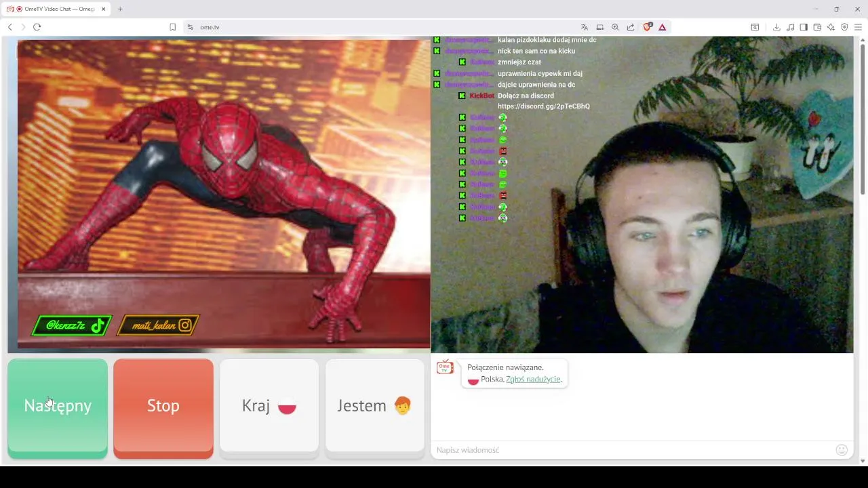This screenshot has height=488, width=868.
Task: Click 'nick ten sam co na kicku' message
Action: pyautogui.click(x=536, y=51)
